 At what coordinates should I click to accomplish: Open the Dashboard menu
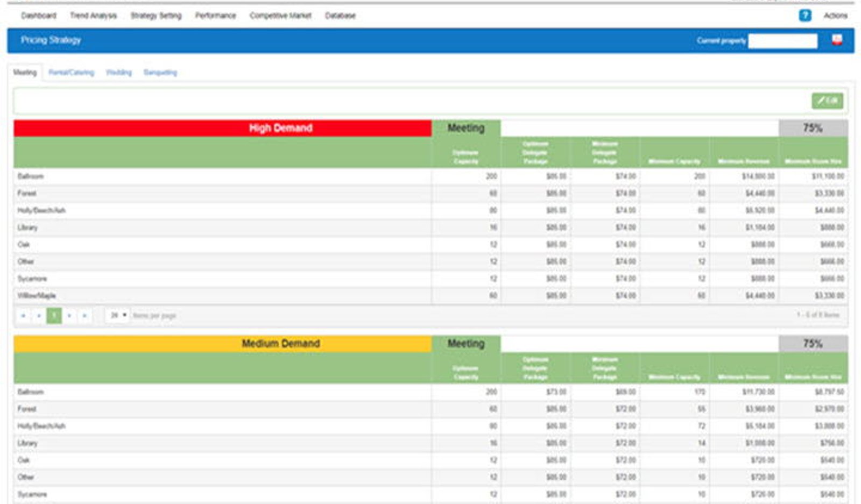coord(39,16)
